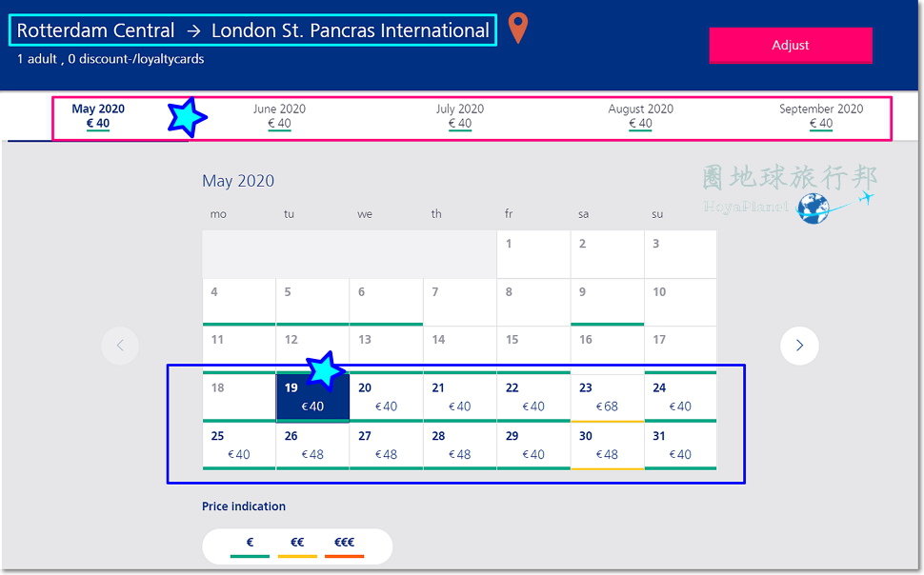Choose May 26 priced €48
Viewport: 924px width, 575px height.
(x=312, y=446)
